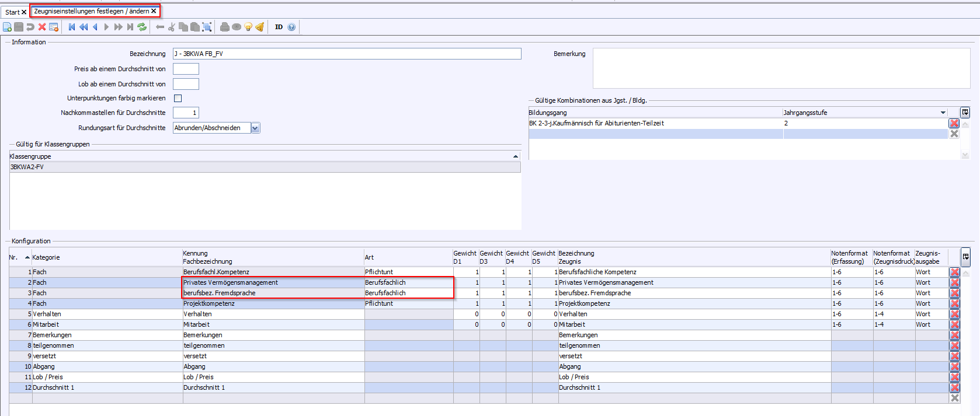Open the Rundungsart für Durchschnitte dropdown
Viewport: 980px width, 416px height.
[255, 128]
